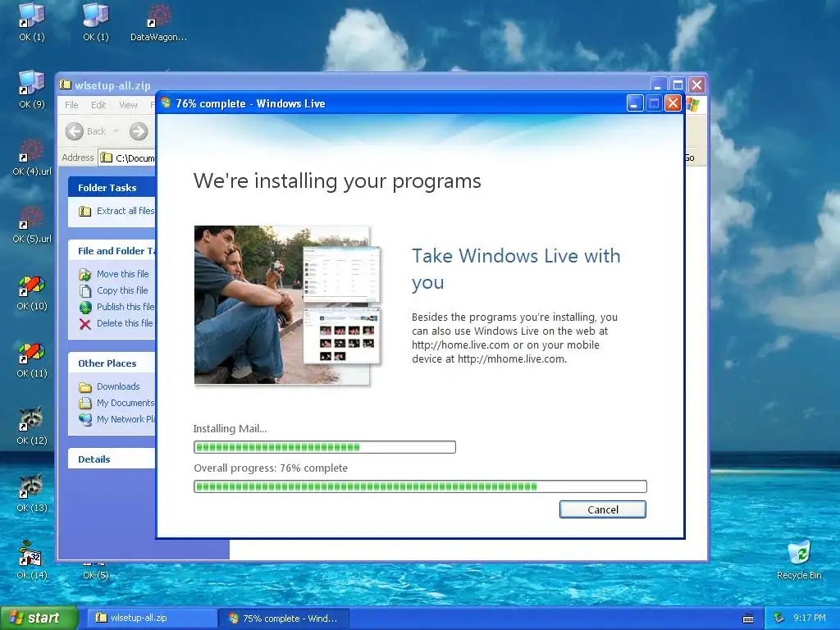This screenshot has height=630, width=840.
Task: Click the Move this file icon
Action: [x=85, y=274]
